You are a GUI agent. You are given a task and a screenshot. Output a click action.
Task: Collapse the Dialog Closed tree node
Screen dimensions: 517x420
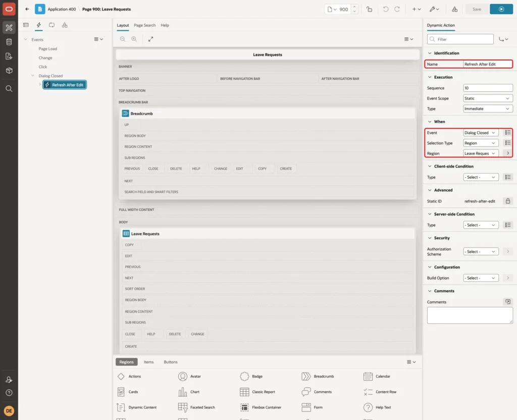[x=32, y=76]
